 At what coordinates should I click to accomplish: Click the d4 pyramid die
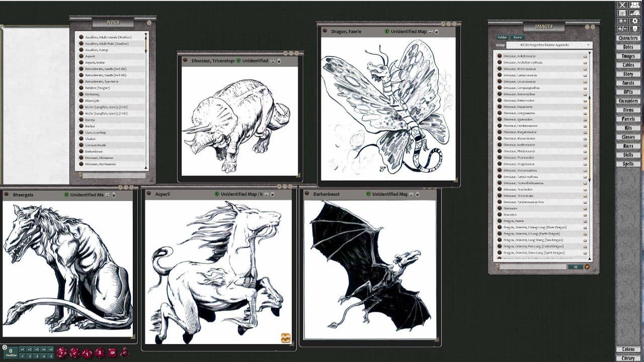(124, 353)
